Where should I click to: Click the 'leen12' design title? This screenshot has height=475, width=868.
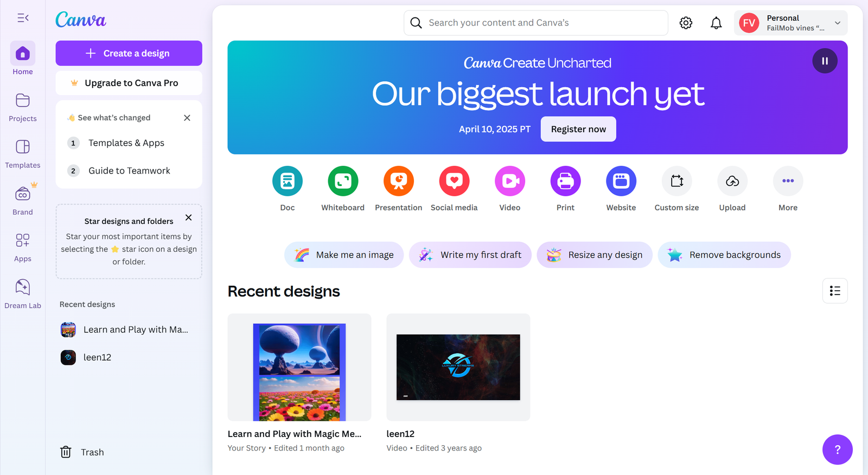pyautogui.click(x=400, y=434)
